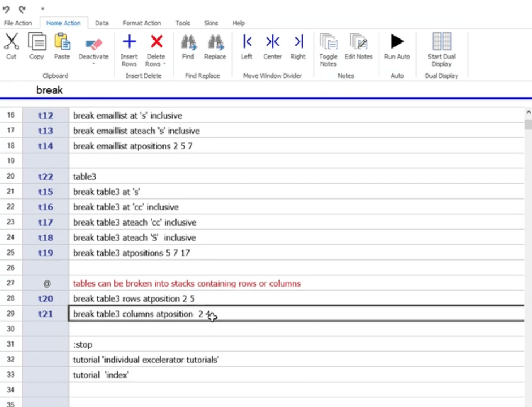Screen dimensions: 532x407
Task: Open the Edit Notes tool
Action: [x=358, y=42]
